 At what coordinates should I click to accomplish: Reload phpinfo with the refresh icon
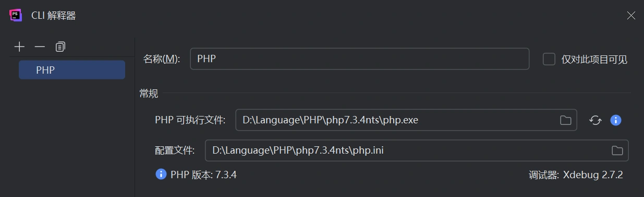[x=596, y=120]
